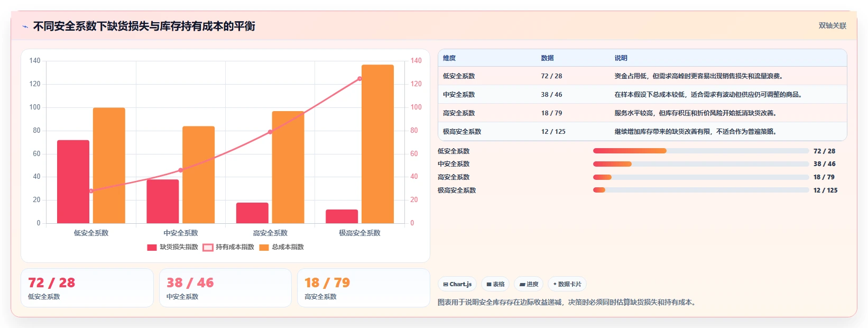This screenshot has height=328, width=868.
Task: Click the red 缺货损失 bar for 极高安全系数
Action: coord(341,216)
